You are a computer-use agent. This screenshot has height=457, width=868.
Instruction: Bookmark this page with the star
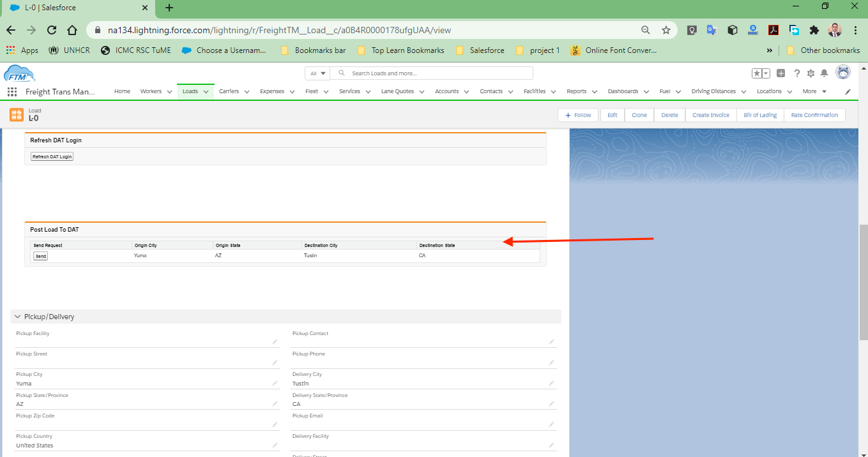(666, 30)
